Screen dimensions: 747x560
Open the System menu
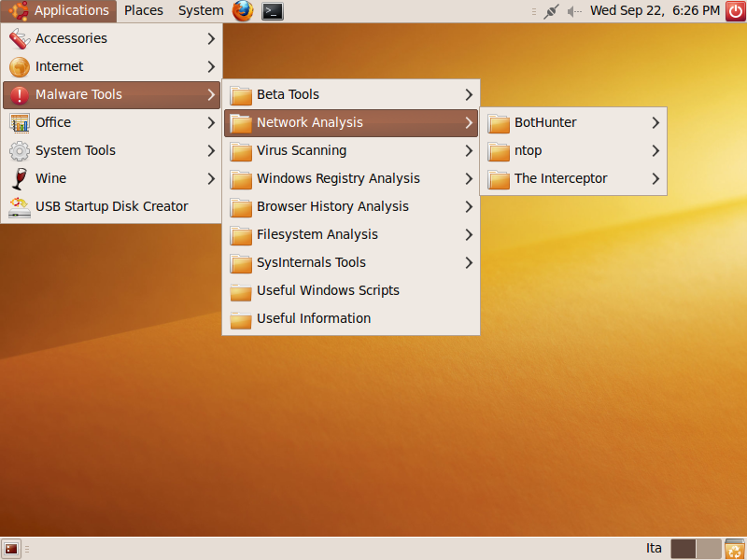(x=201, y=10)
